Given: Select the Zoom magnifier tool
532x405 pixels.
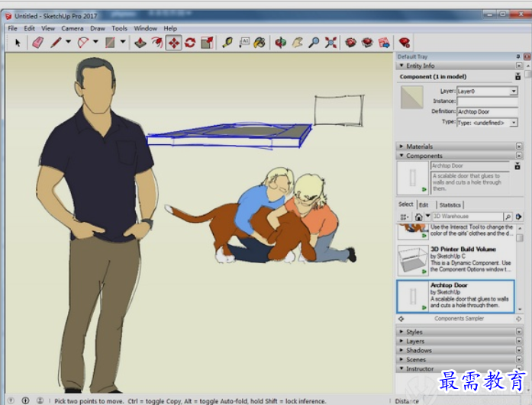Looking at the screenshot, I should pos(314,43).
